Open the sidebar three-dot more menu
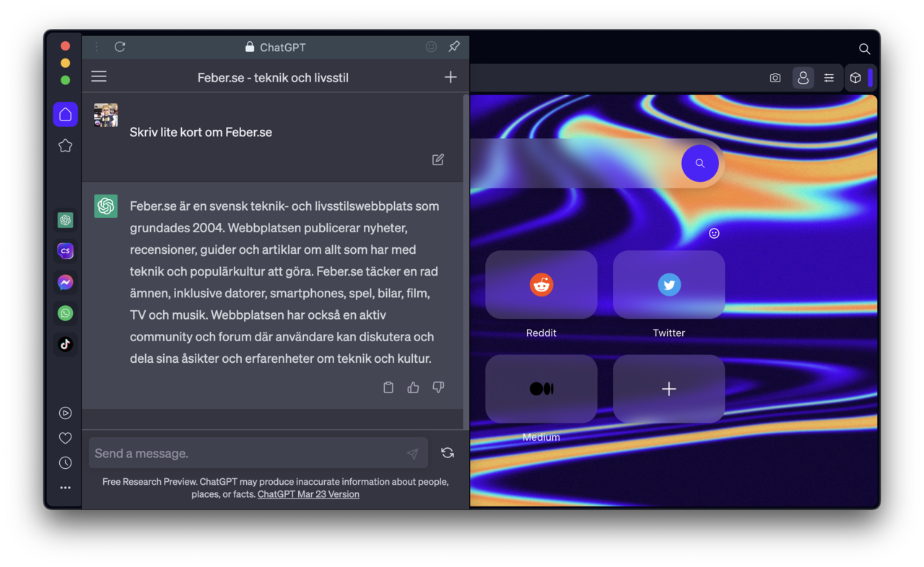This screenshot has height=567, width=924. point(66,488)
